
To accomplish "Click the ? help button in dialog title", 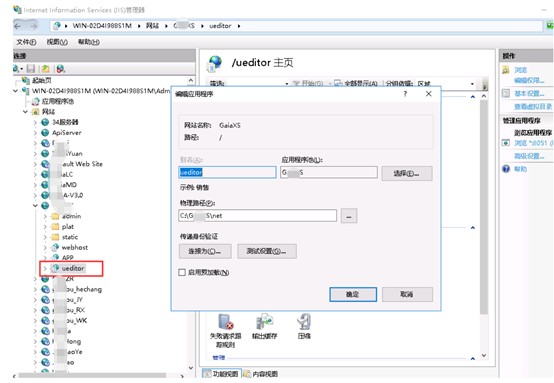I will (405, 94).
